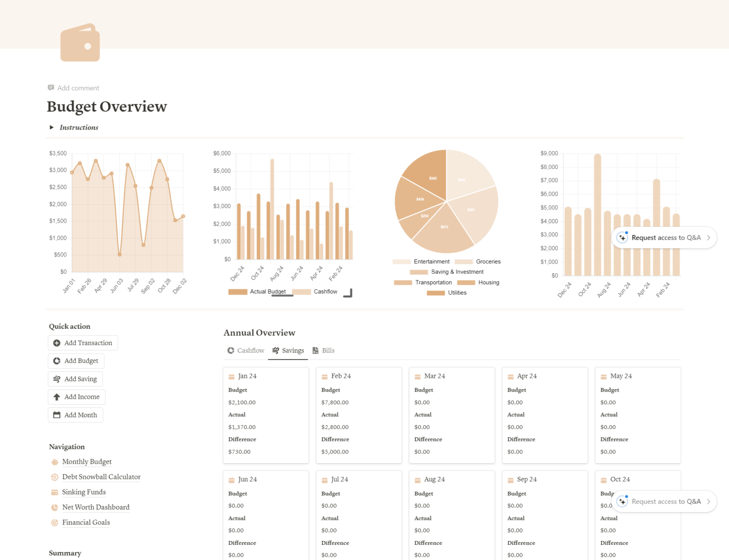Click the calendar icon on Apr 24 card
The height and width of the screenshot is (560, 729).
[x=511, y=376]
